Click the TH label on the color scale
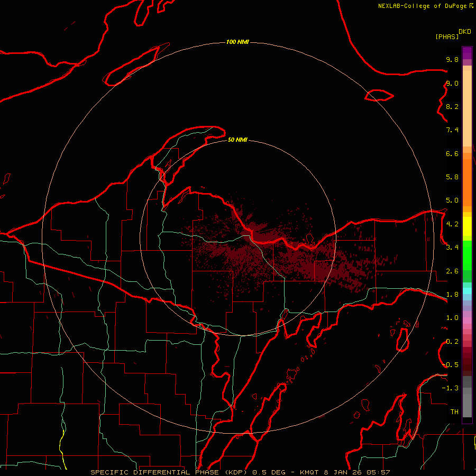The width and height of the screenshot is (476, 476). point(454,412)
